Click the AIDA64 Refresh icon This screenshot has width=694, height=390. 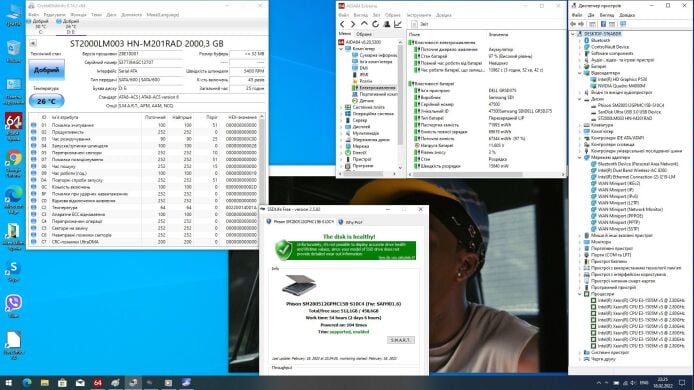[x=375, y=24]
